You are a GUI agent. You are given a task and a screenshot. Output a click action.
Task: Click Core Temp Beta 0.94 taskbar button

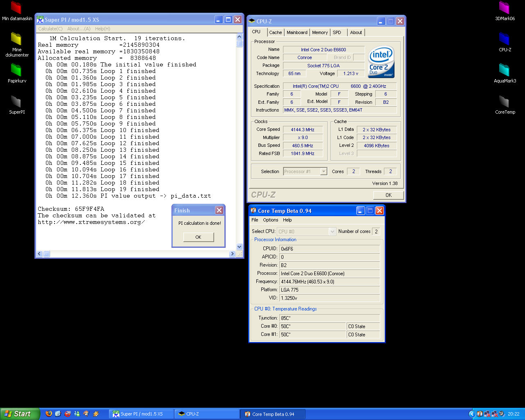(273, 414)
